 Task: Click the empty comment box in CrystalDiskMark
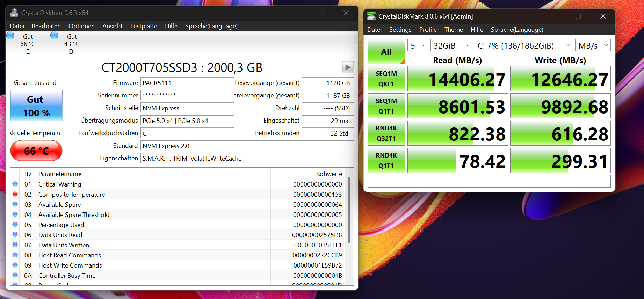[x=489, y=181]
